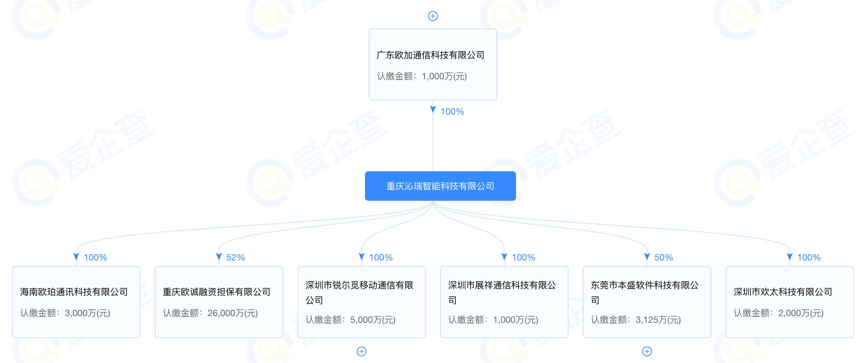Open 深圳市欢太科技有限公司 company card

790,302
